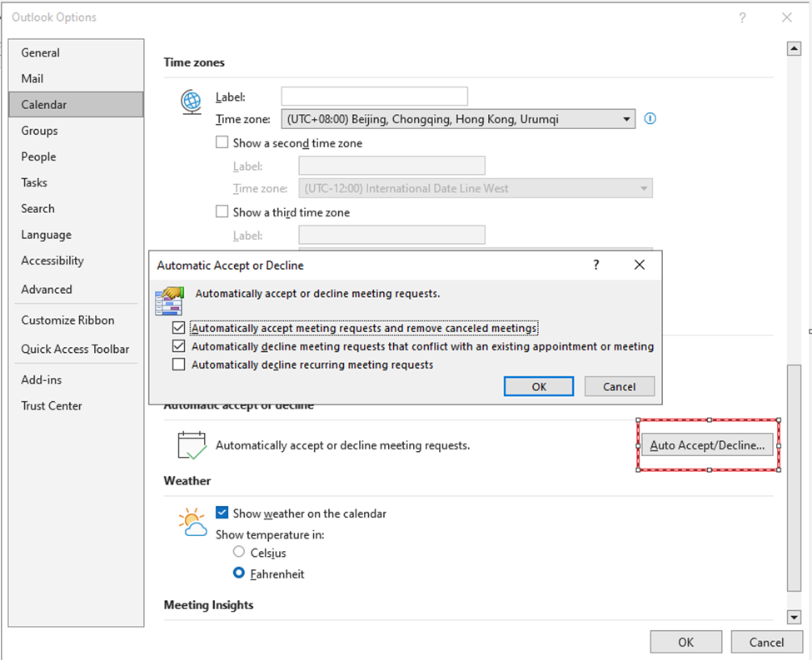Click the weather sun and cloud icon
This screenshot has width=812, height=660.
click(x=192, y=523)
